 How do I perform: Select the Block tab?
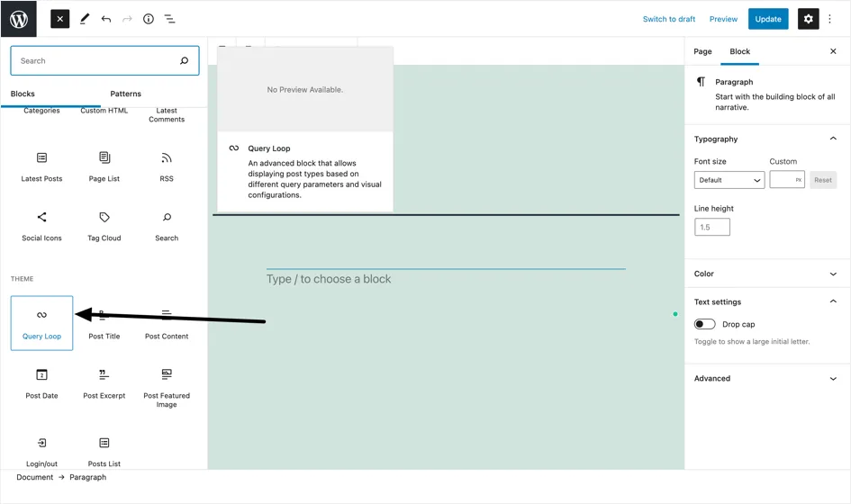(x=739, y=51)
